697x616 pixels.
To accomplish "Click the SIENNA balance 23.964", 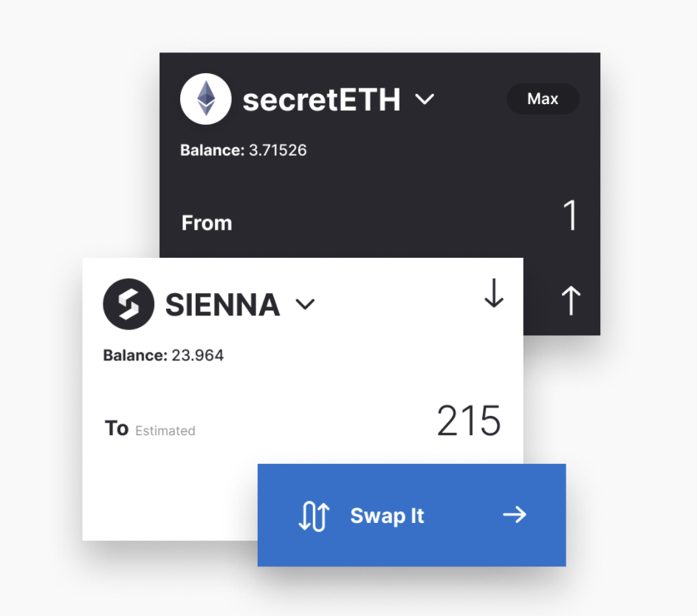I will [197, 355].
